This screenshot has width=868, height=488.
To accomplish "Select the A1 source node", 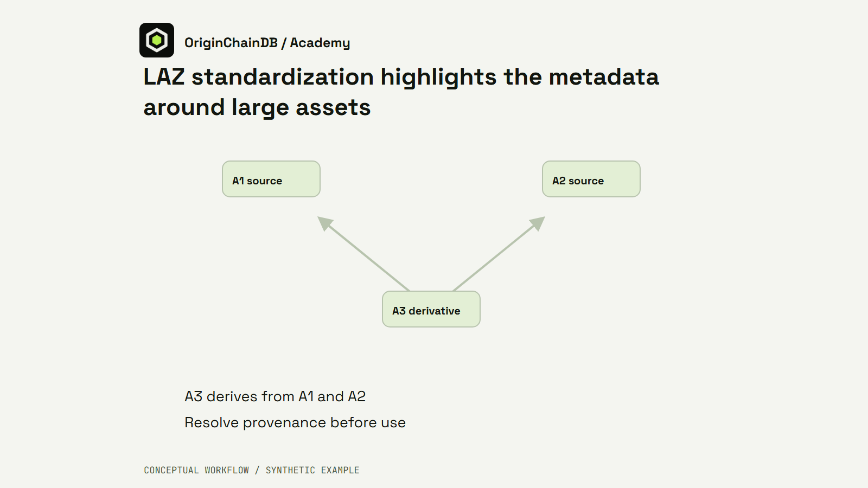I will tap(271, 179).
